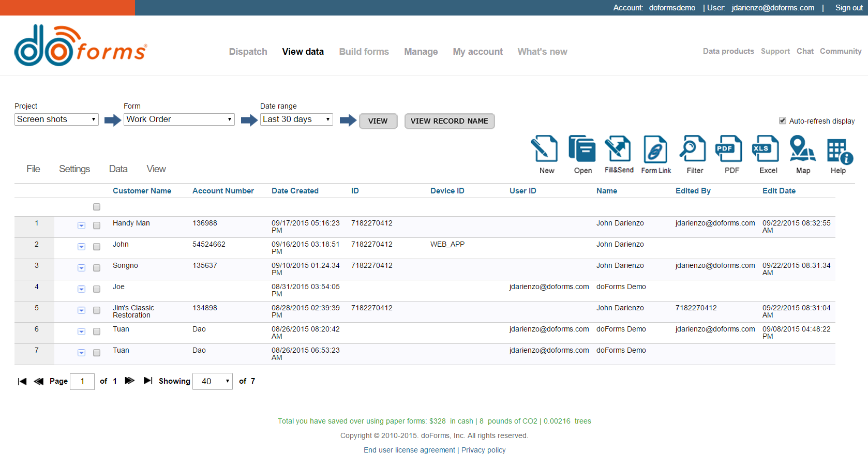
Task: Check row 7 Tuan record checkbox
Action: point(97,353)
